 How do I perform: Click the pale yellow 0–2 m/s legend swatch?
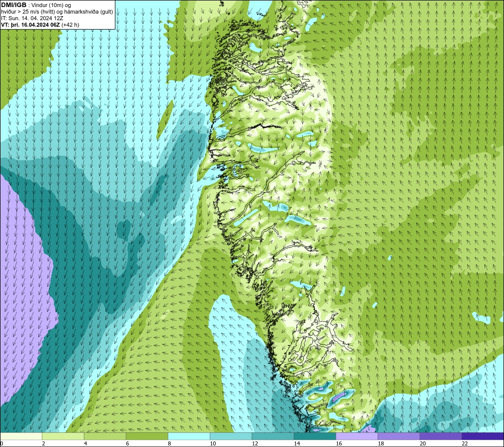[x=21, y=436]
